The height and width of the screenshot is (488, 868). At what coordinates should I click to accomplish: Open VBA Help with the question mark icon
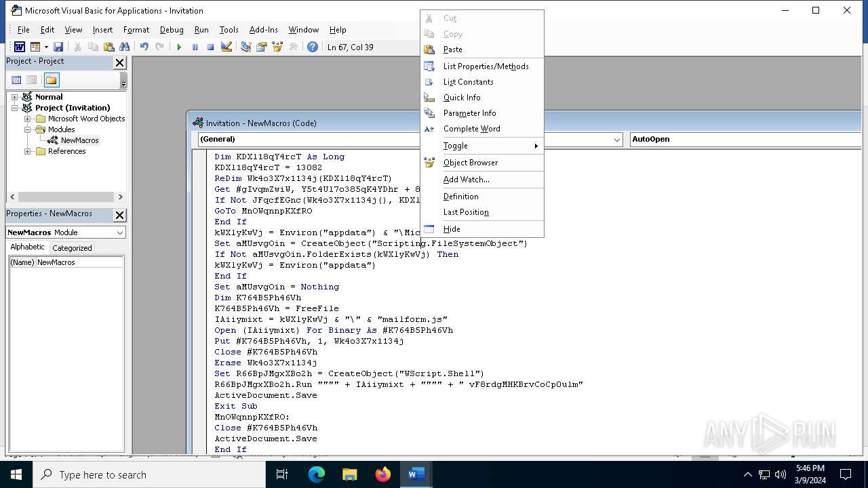313,47
